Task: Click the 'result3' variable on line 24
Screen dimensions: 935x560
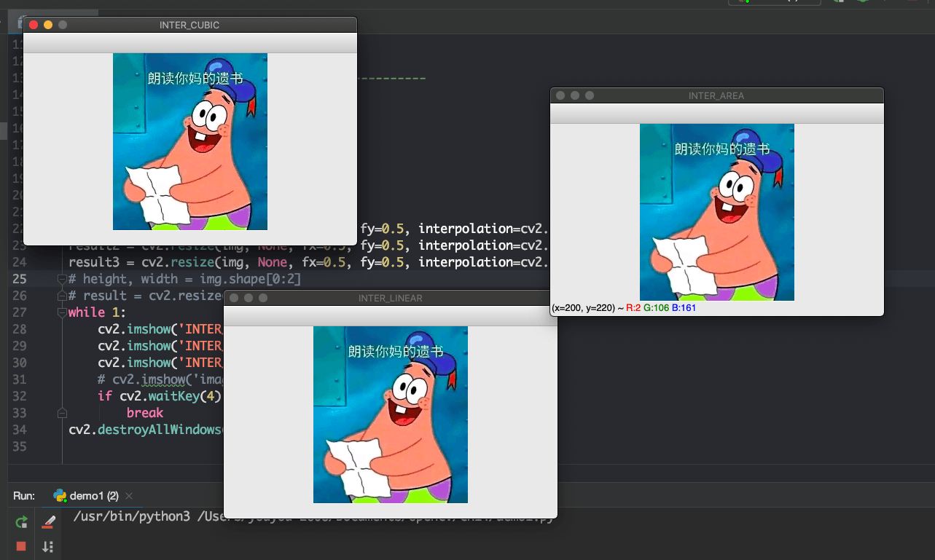Action: click(x=93, y=262)
